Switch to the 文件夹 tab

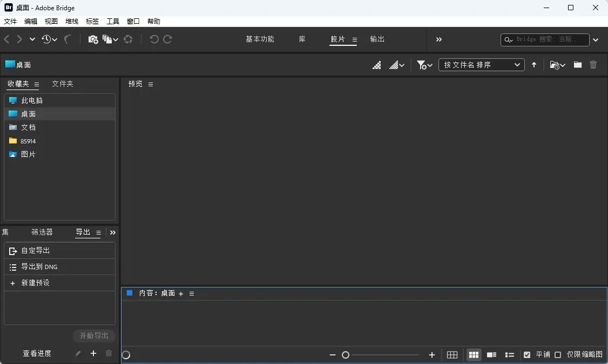pos(63,84)
